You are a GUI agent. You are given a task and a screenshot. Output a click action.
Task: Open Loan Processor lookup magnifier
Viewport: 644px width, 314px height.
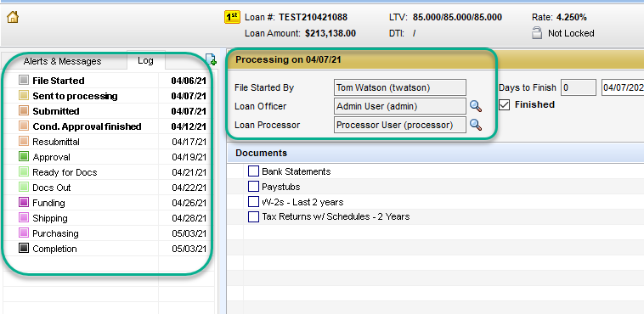(x=476, y=125)
